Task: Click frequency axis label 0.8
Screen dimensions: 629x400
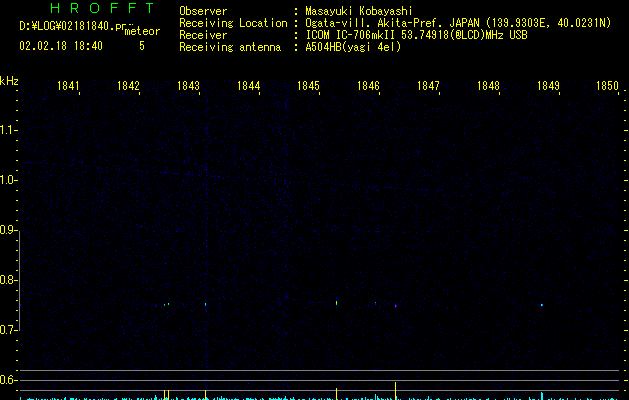Action: click(x=8, y=280)
